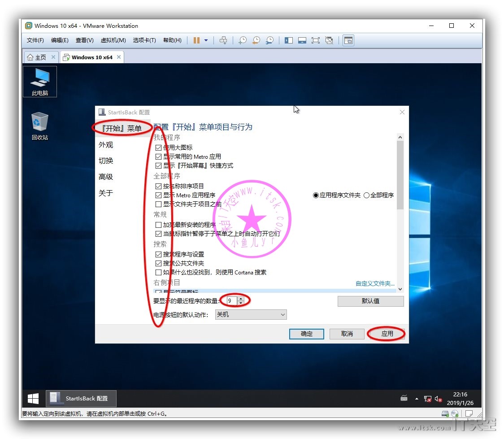Click the settings list scrollbar thumb
Screen dimensions: 504x439
click(400, 175)
